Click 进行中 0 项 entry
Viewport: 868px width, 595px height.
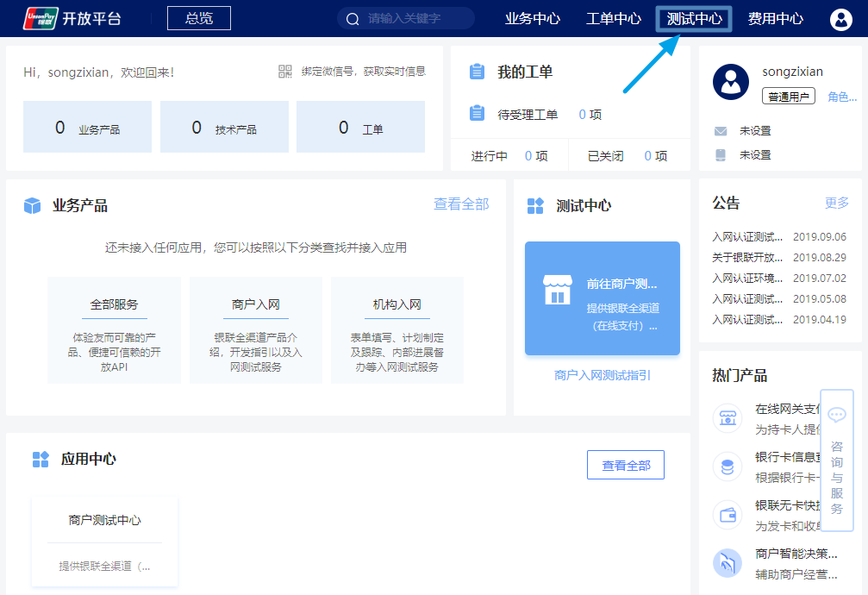pos(509,156)
